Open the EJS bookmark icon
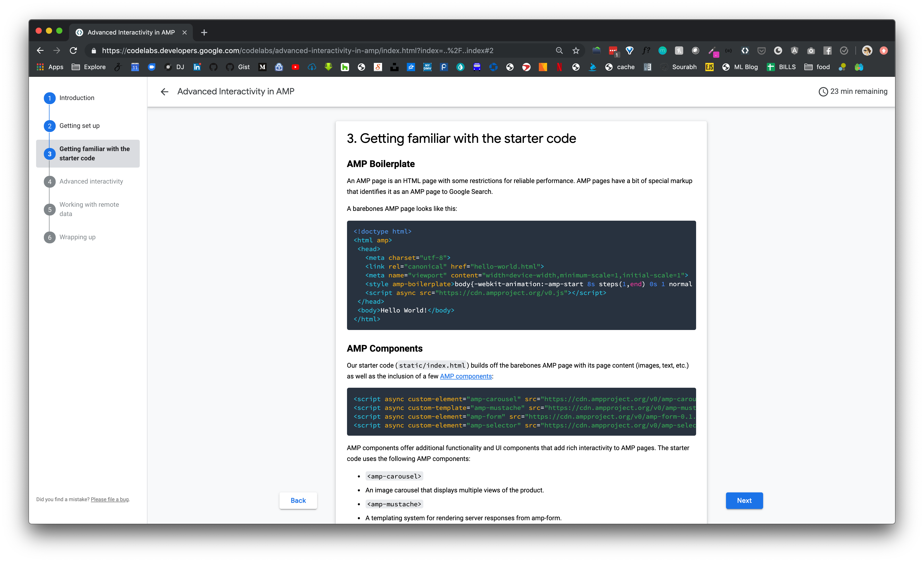924x562 pixels. [x=709, y=67]
